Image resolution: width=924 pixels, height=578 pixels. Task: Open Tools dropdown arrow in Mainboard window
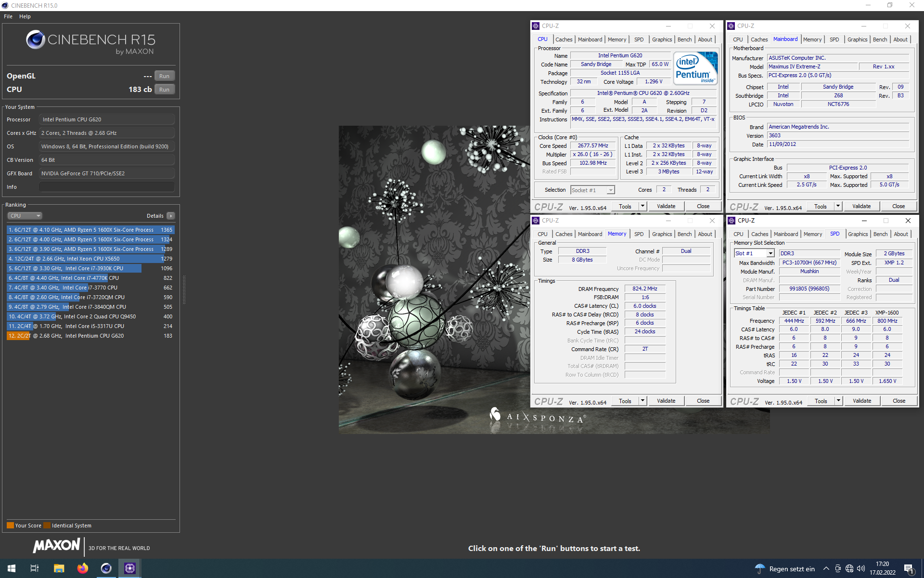click(838, 206)
